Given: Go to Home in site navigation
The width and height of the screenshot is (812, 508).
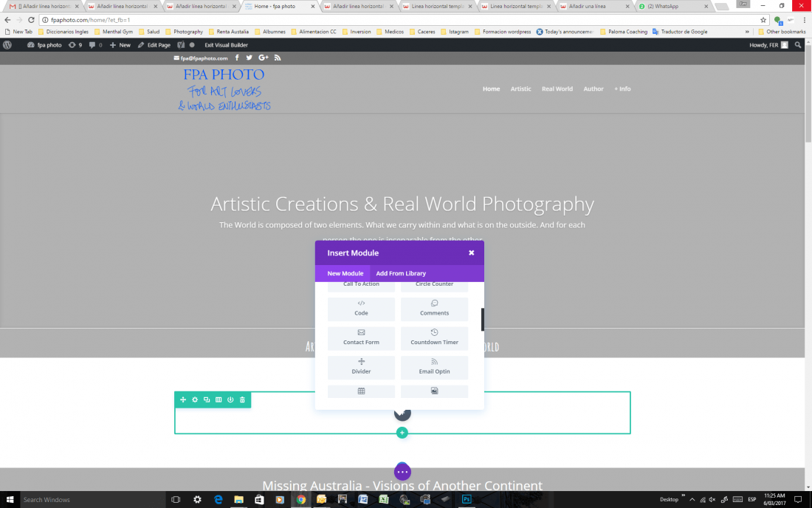Looking at the screenshot, I should tap(492, 89).
